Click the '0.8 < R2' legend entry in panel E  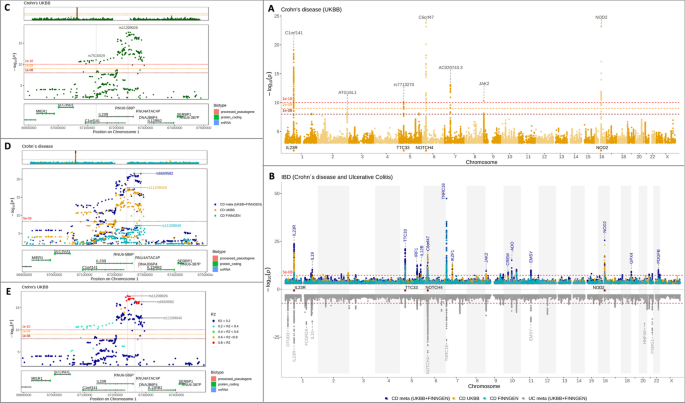point(225,343)
